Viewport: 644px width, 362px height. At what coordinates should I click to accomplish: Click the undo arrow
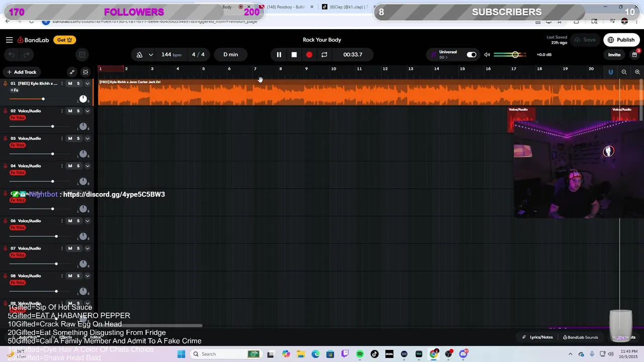12,55
